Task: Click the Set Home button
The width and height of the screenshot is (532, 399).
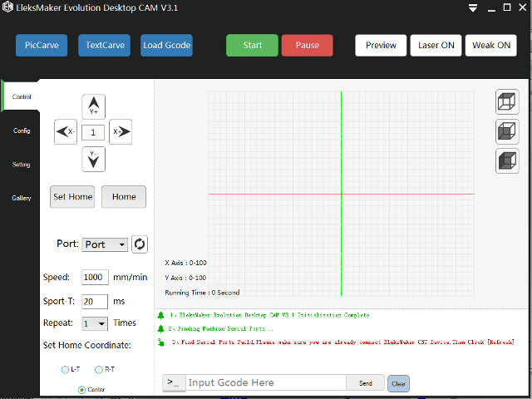Action: (72, 196)
